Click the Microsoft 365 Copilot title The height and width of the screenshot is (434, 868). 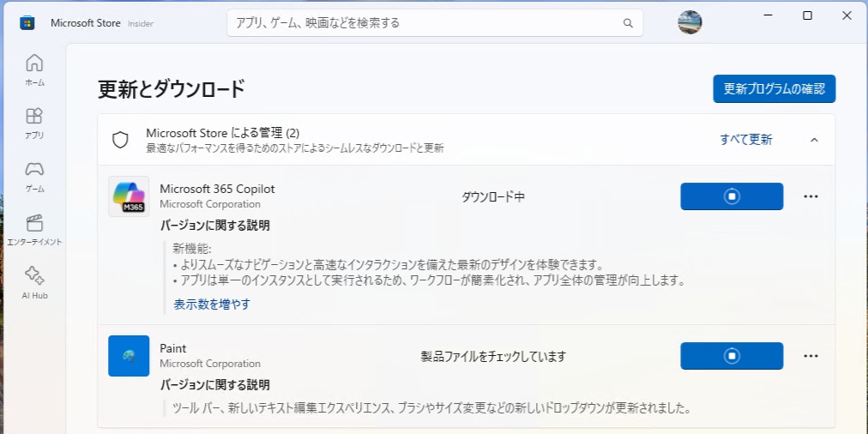pos(217,189)
